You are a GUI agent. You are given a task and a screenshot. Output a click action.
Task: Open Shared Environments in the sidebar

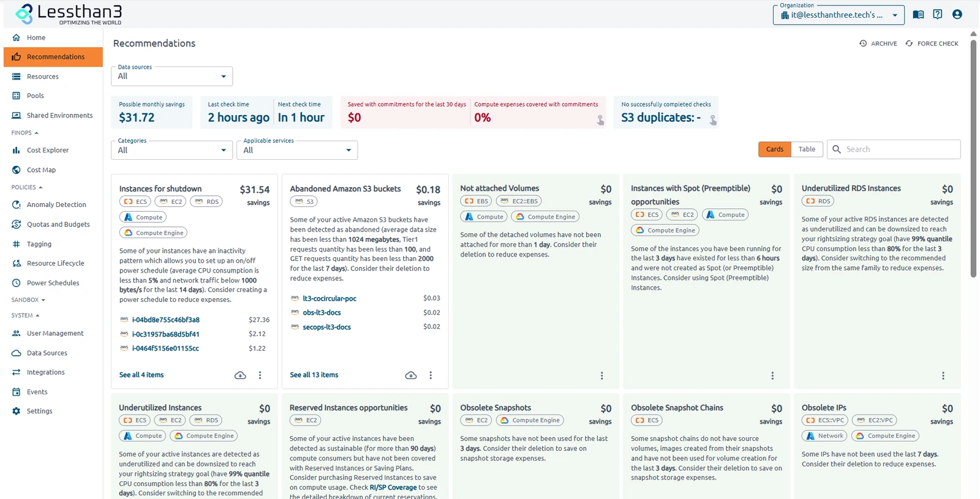53,115
